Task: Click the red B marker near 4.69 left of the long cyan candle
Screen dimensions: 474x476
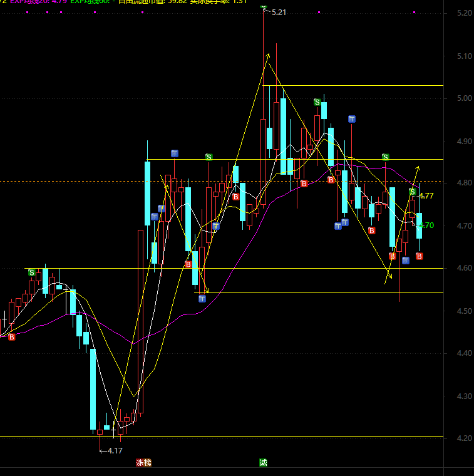Action: pos(372,230)
